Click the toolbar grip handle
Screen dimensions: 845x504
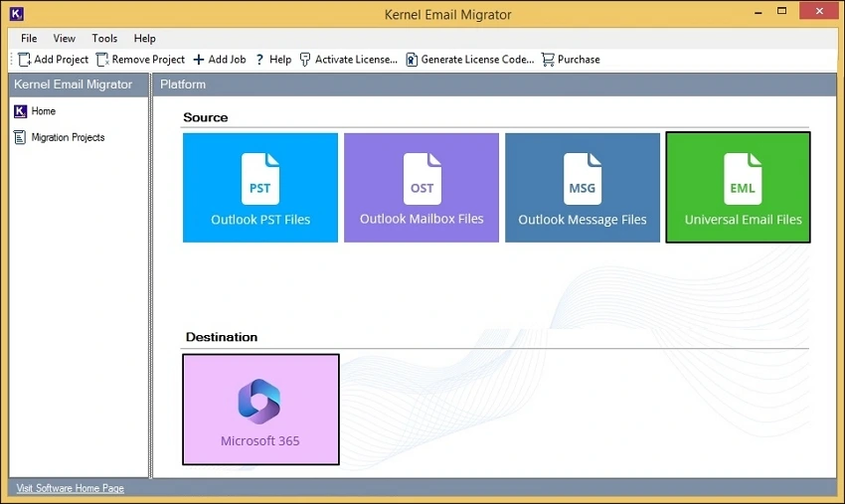[11, 60]
